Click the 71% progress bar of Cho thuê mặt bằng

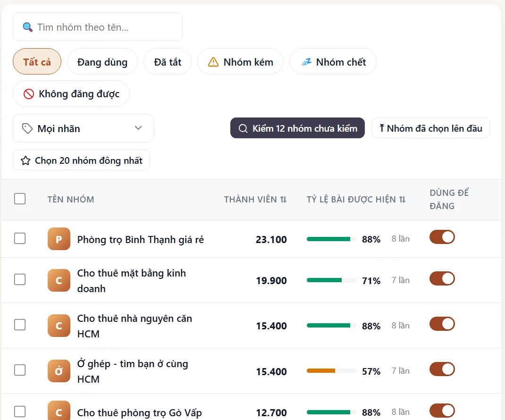331,280
